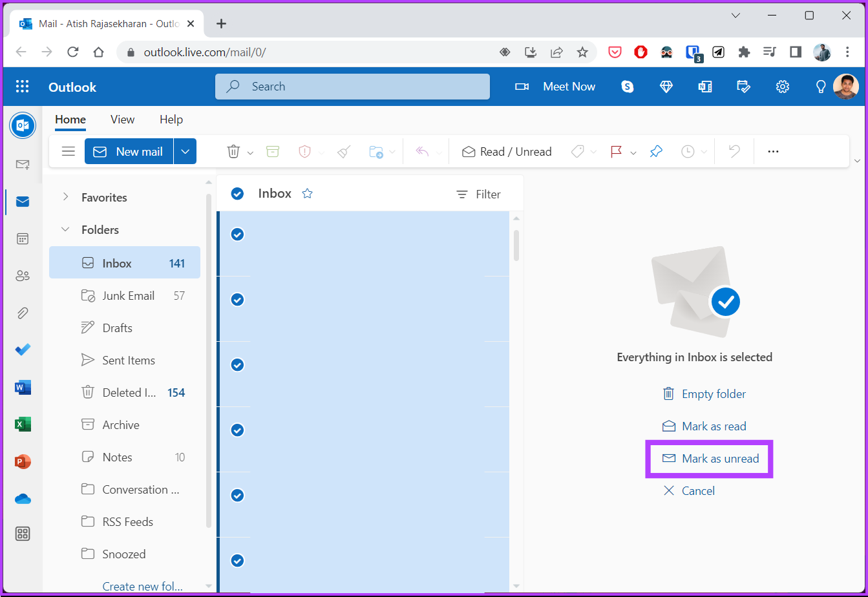
Task: Open People from the sidebar
Action: point(23,275)
